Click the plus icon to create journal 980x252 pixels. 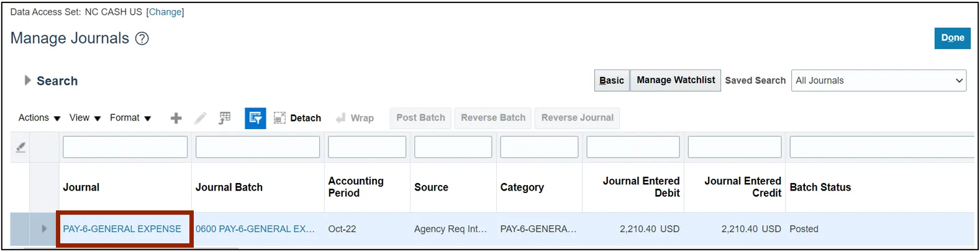pyautogui.click(x=176, y=118)
